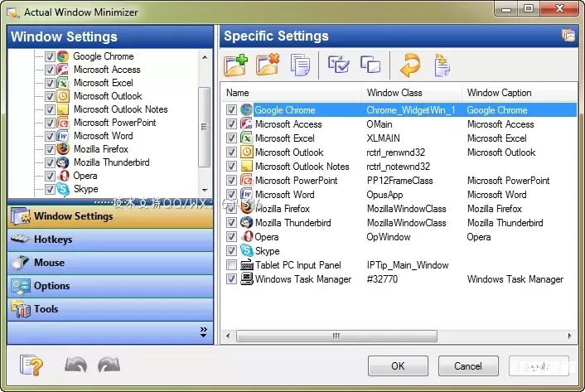Click the IPTip_Main_Window class cell

pos(408,265)
